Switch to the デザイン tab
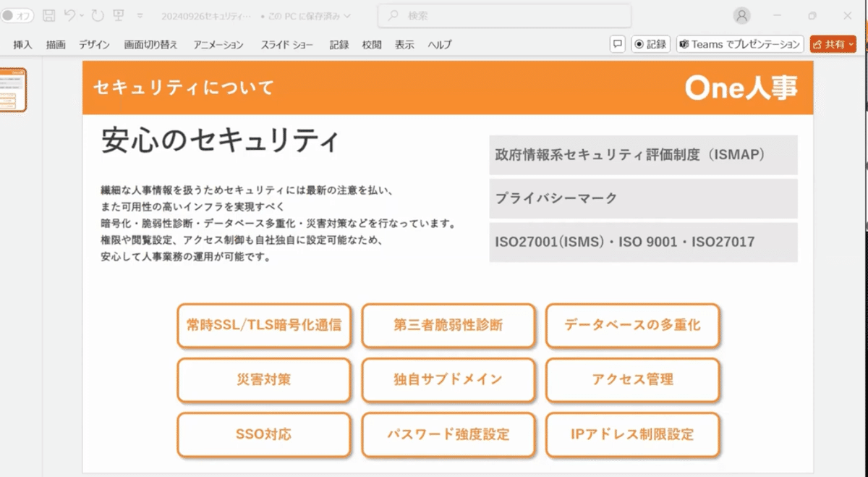The image size is (868, 477). pos(94,45)
